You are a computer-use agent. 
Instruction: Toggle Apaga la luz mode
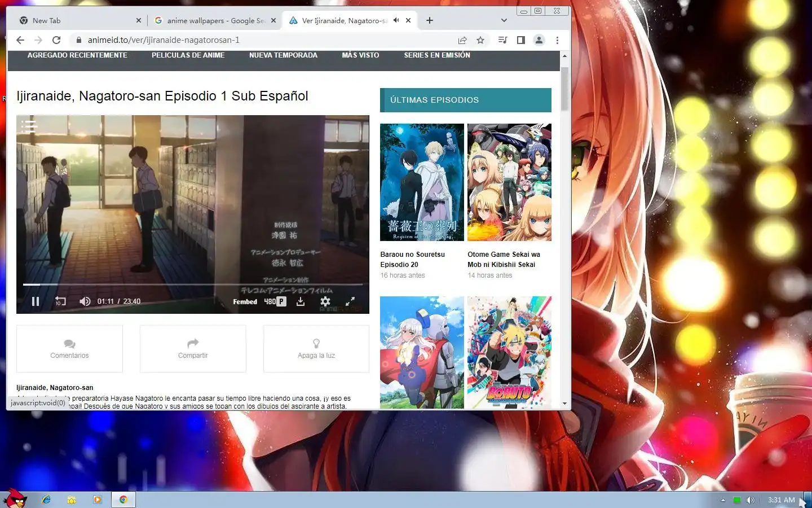(x=316, y=349)
